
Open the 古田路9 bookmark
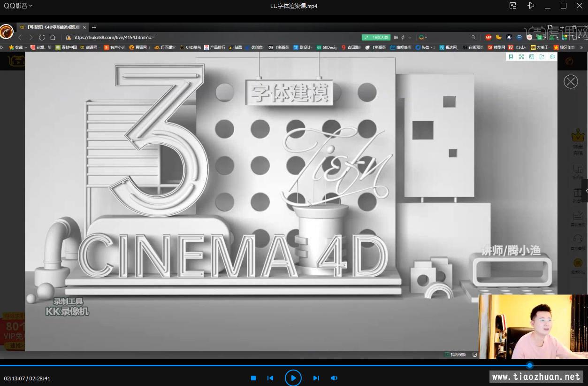click(351, 47)
